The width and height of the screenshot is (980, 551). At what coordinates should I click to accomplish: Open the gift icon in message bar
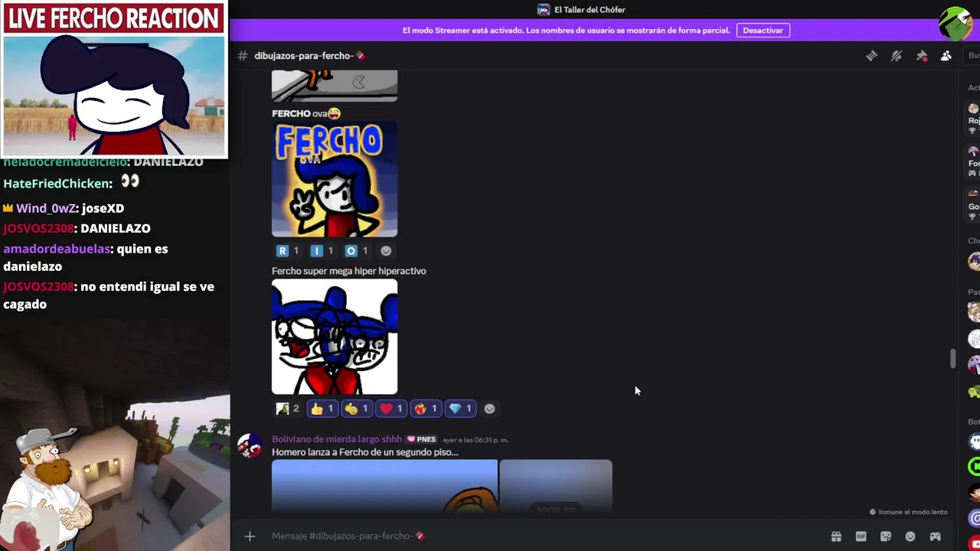tap(836, 536)
